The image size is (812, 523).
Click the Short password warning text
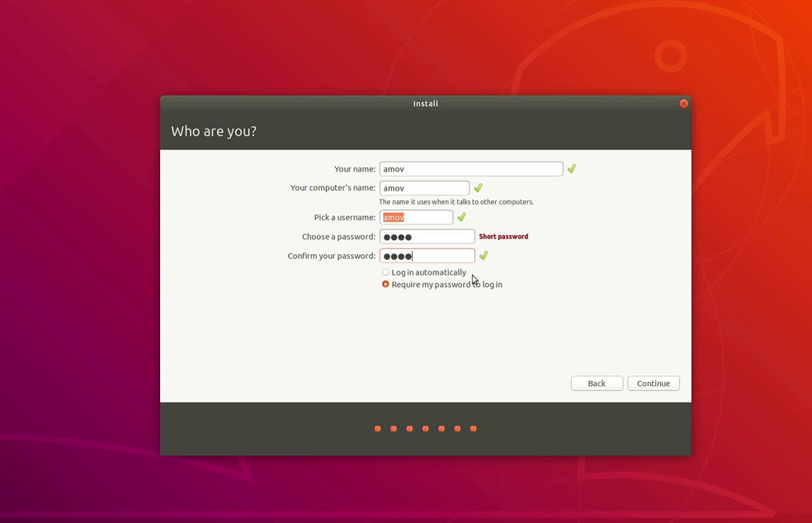[503, 237]
